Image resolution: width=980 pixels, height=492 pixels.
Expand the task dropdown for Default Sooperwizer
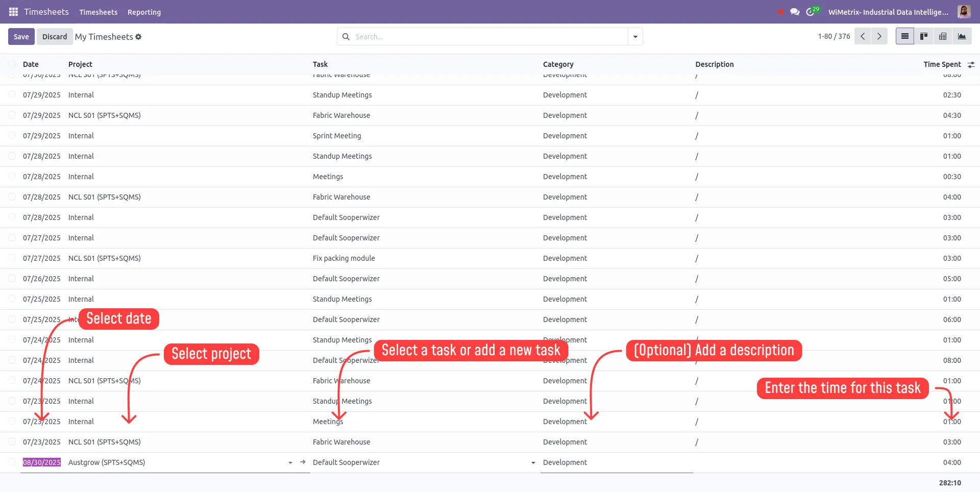pyautogui.click(x=533, y=462)
